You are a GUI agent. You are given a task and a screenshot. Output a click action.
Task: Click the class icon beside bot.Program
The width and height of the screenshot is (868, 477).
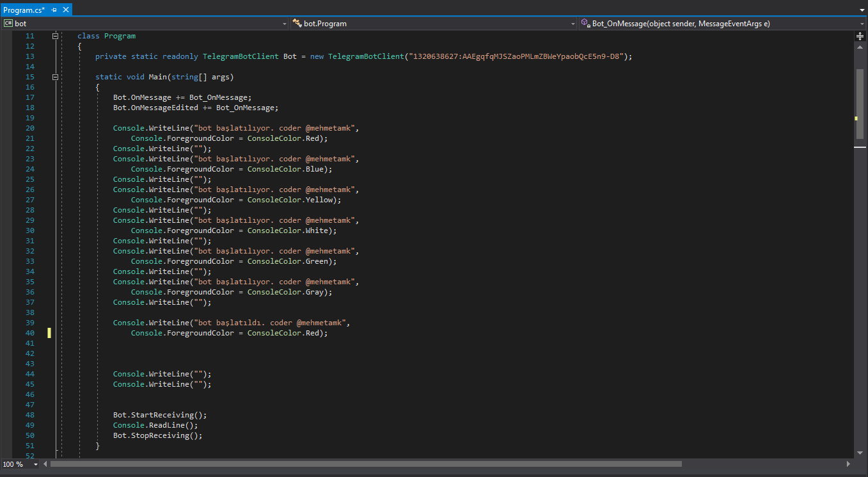297,24
